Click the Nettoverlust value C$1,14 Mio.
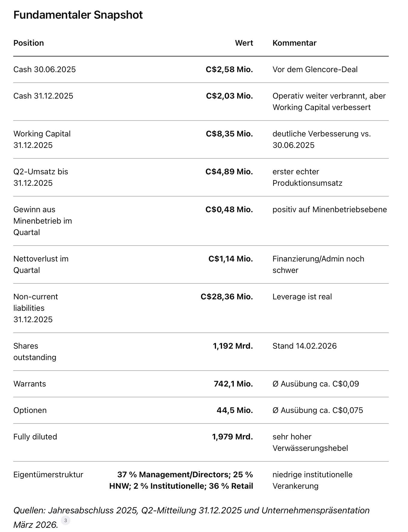Screen dimensions: 408x532 (x=230, y=259)
